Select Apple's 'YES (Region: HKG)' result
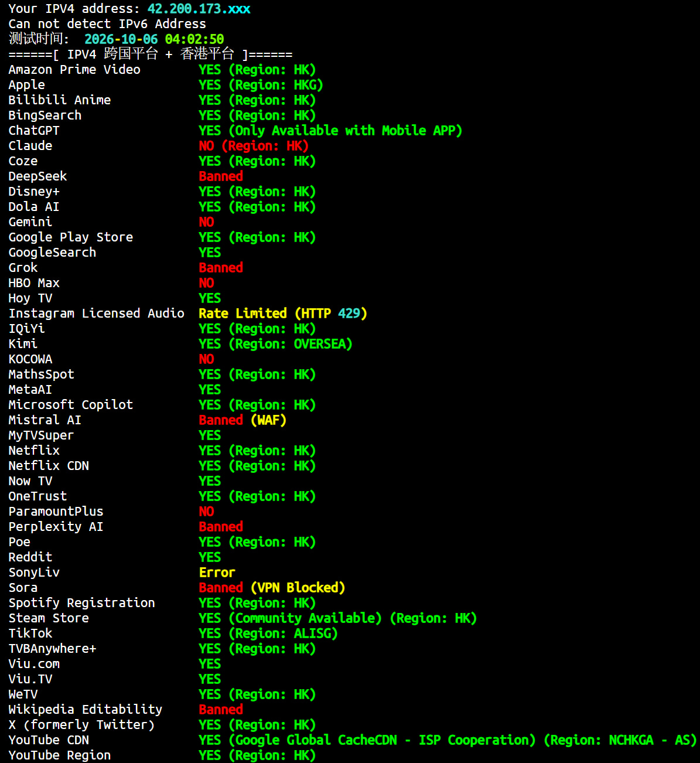Image resolution: width=700 pixels, height=763 pixels. pyautogui.click(x=261, y=85)
